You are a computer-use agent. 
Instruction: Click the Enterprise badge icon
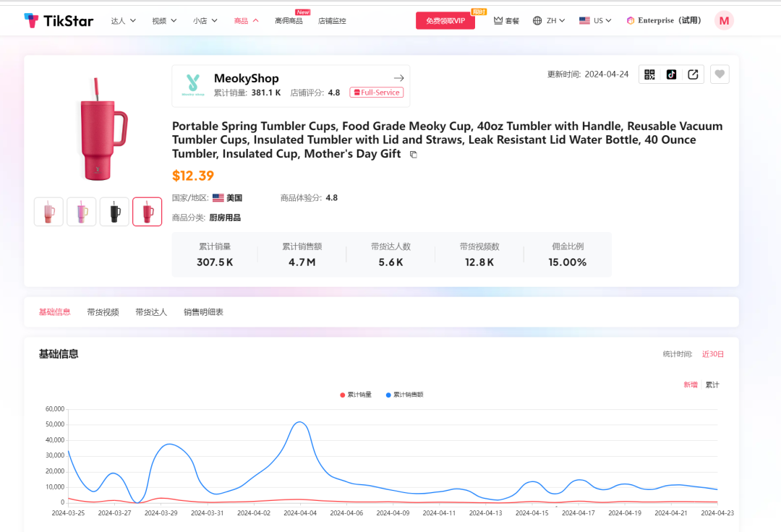tap(631, 20)
